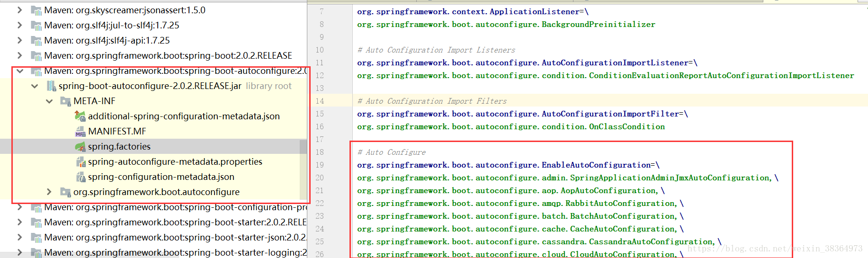Viewport: 868px width, 258px height.
Task: Click the additional-spring-configuration-metadata.json file icon
Action: tap(80, 116)
